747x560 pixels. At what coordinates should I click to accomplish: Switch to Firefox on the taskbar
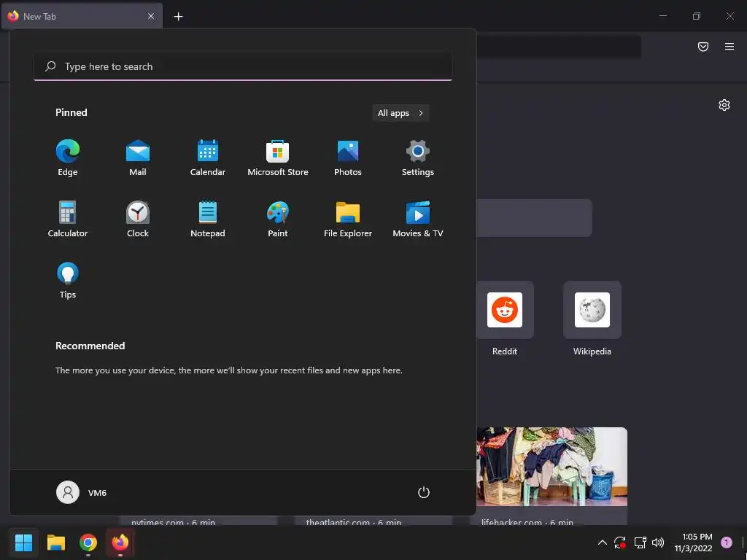[x=120, y=542]
